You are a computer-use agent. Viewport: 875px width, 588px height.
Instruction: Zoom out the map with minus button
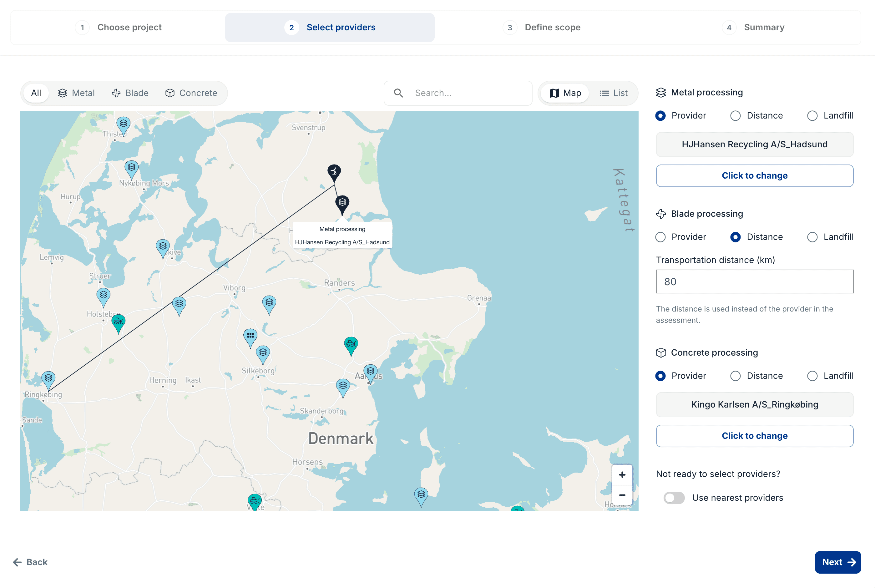tap(622, 495)
